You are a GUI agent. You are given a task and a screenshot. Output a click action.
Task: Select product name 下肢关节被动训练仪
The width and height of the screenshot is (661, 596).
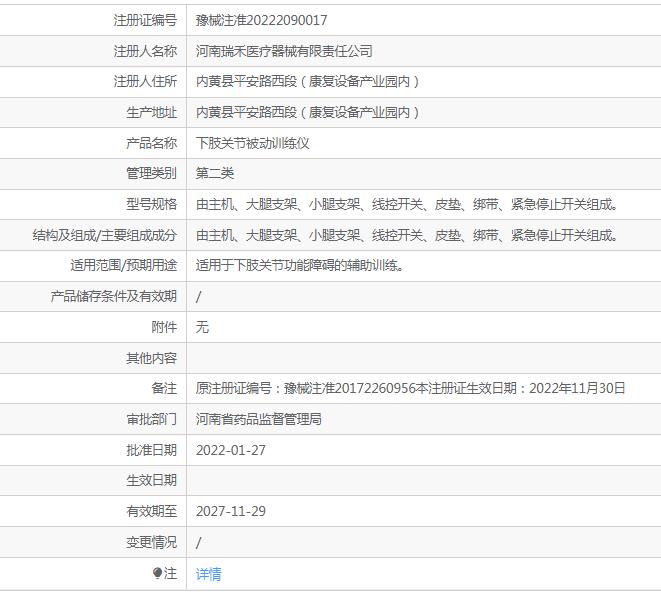(x=253, y=143)
